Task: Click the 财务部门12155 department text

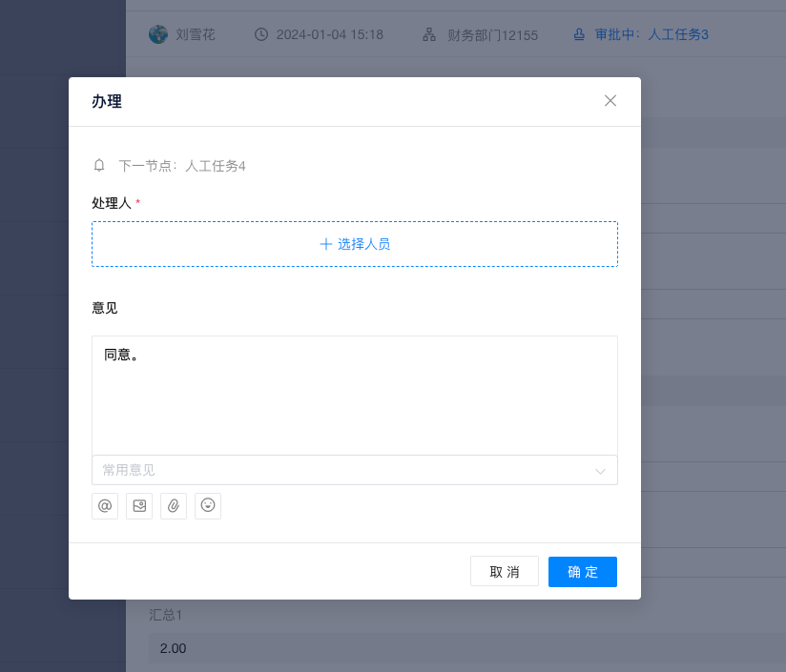Action: point(492,35)
